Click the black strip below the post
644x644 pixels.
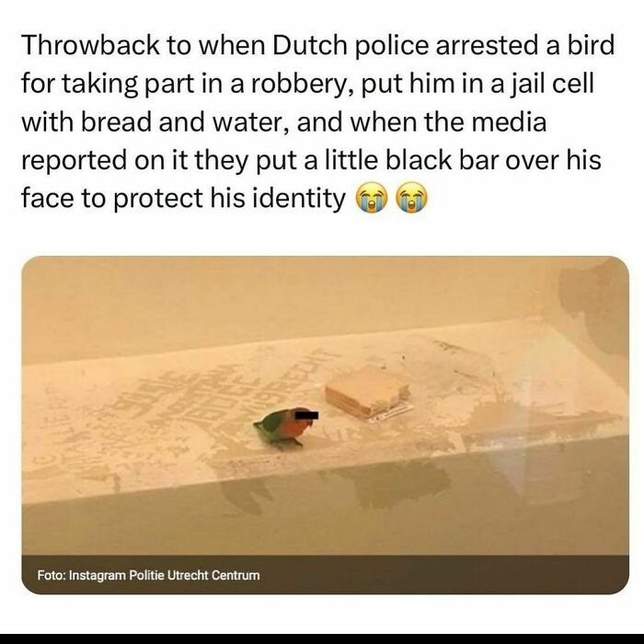[x=322, y=638]
